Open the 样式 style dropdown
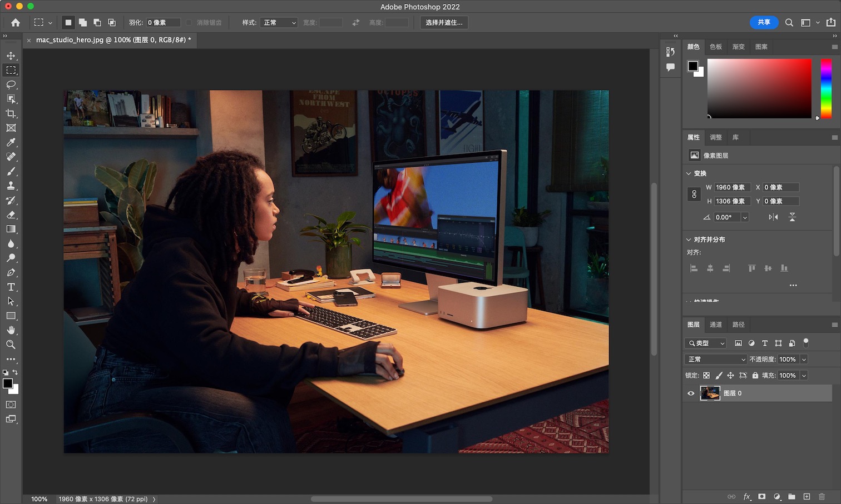 coord(279,23)
